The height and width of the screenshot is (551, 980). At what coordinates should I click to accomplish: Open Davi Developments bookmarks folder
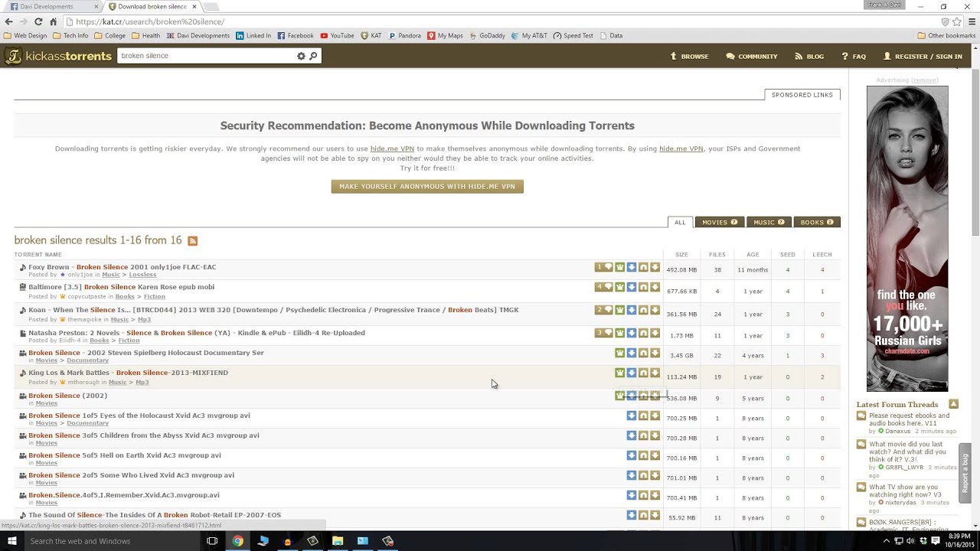198,35
